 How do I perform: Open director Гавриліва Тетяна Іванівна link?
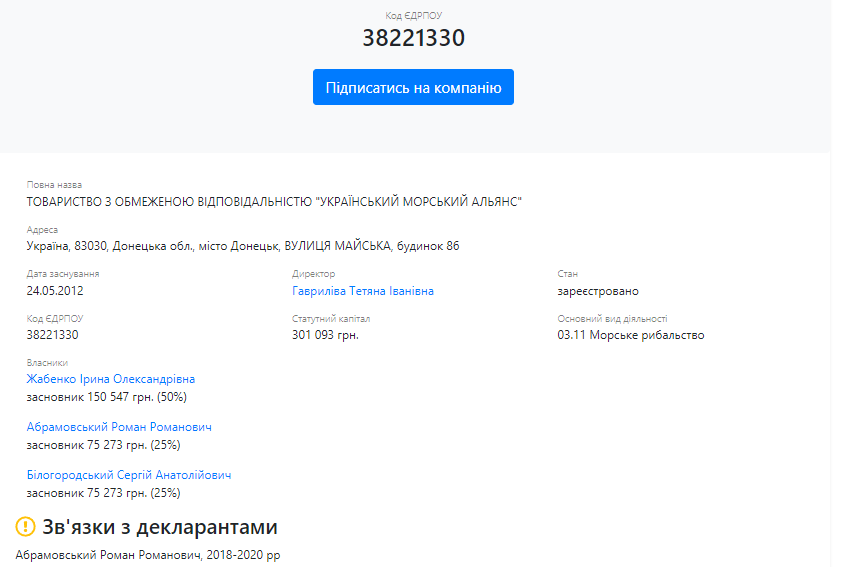pos(362,291)
